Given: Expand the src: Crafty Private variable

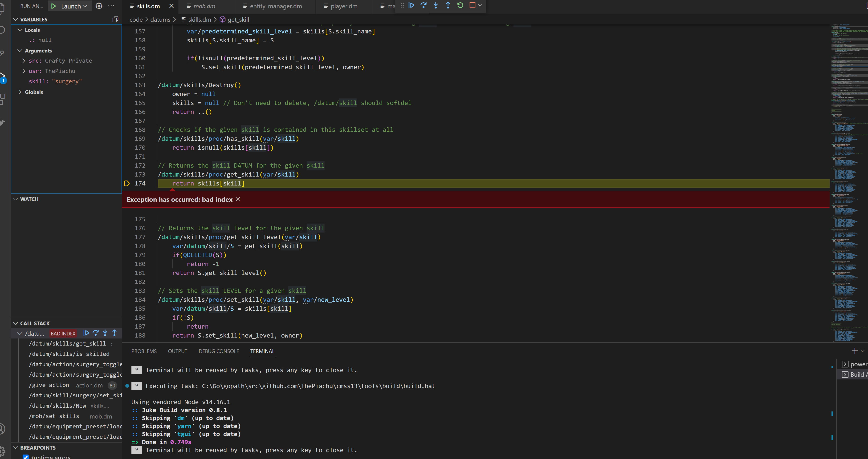Looking at the screenshot, I should [23, 61].
